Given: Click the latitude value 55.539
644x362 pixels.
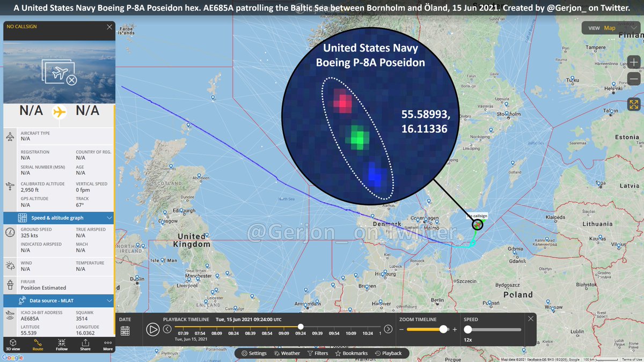Looking at the screenshot, I should (x=29, y=333).
